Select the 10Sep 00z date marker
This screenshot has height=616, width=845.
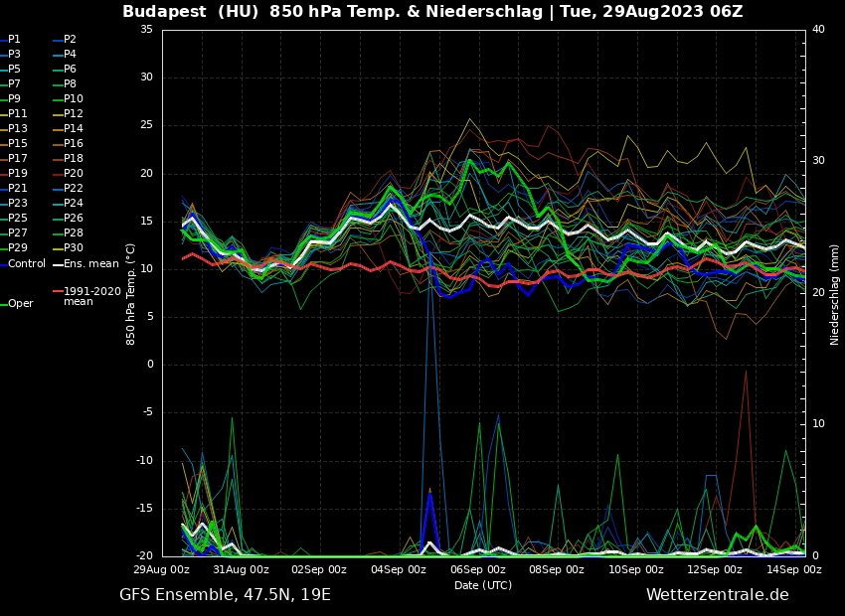[636, 570]
